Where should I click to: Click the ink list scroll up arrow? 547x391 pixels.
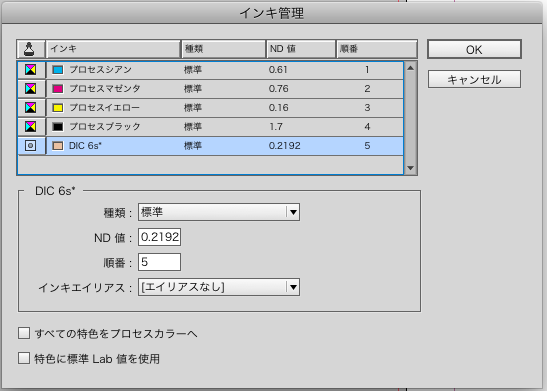(411, 68)
